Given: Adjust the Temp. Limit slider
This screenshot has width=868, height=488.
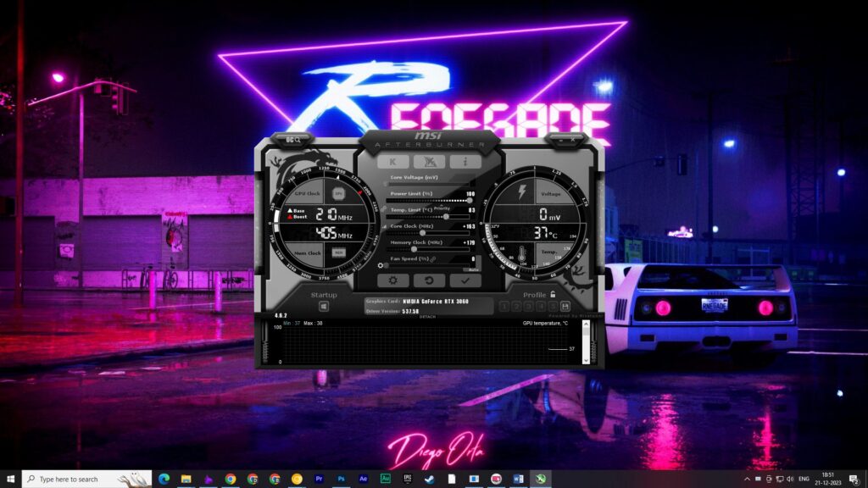Looking at the screenshot, I should click(x=428, y=216).
